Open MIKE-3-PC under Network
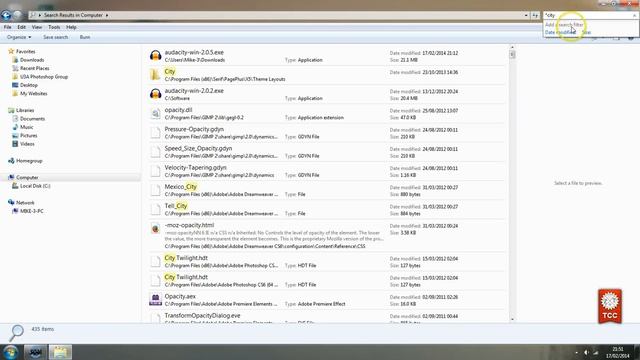 (31, 211)
